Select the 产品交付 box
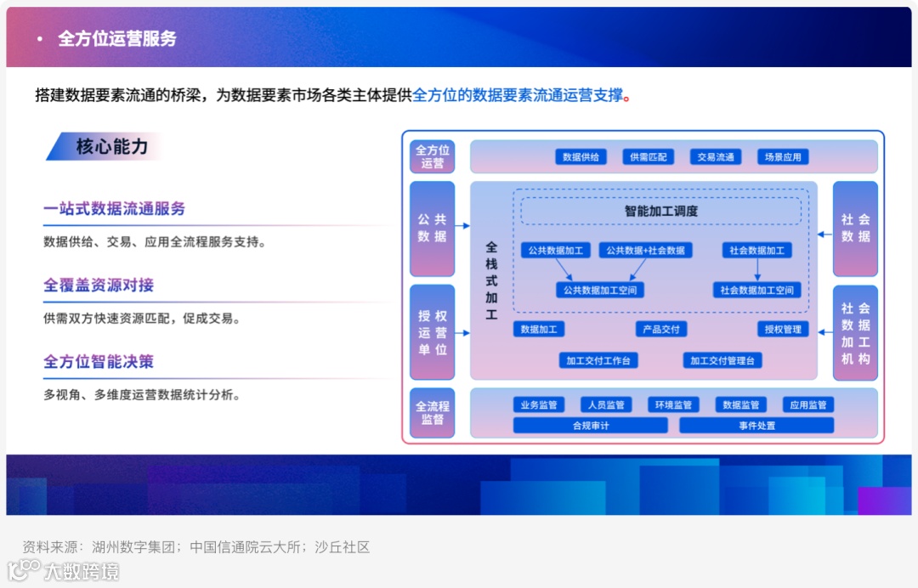 [661, 330]
